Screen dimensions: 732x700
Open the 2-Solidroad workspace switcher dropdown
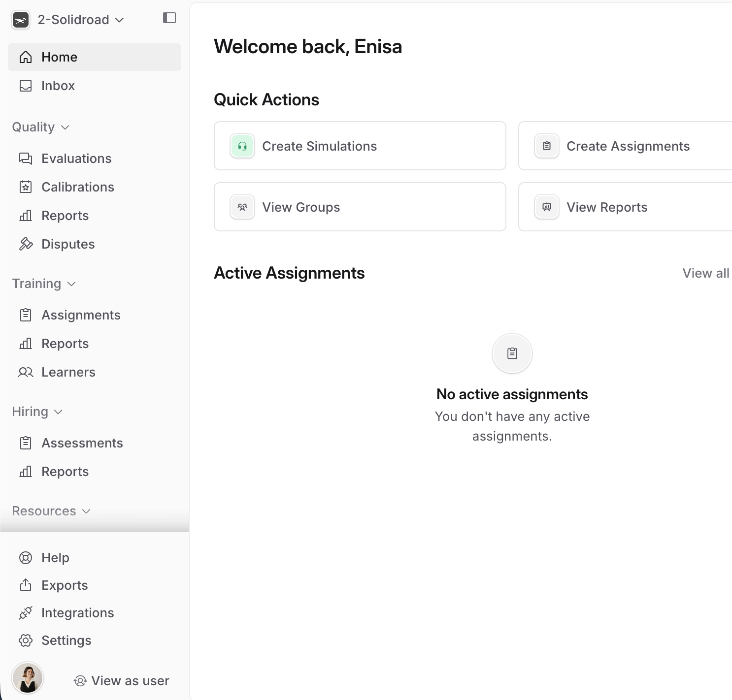(x=81, y=20)
